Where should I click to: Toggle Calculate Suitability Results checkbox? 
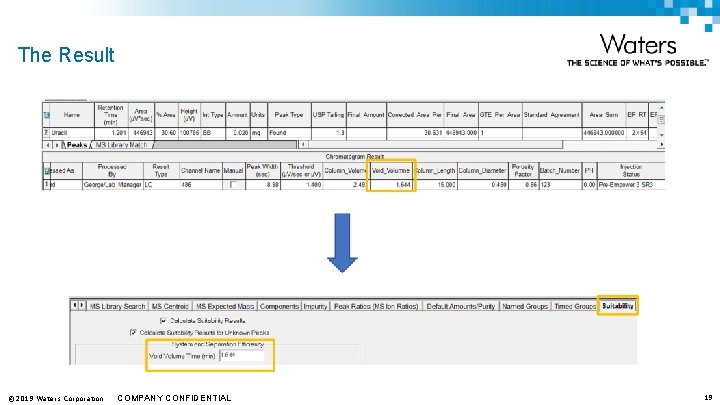click(163, 321)
